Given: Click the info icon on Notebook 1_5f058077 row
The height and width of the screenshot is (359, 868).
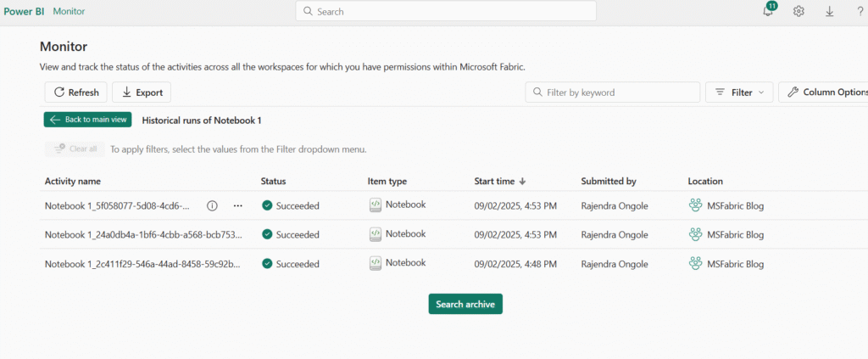Looking at the screenshot, I should 212,205.
